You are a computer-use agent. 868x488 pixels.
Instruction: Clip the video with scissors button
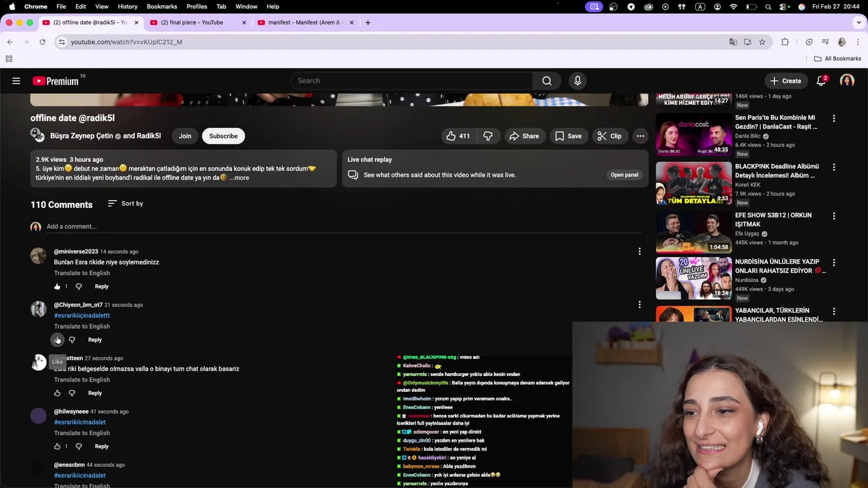(609, 136)
